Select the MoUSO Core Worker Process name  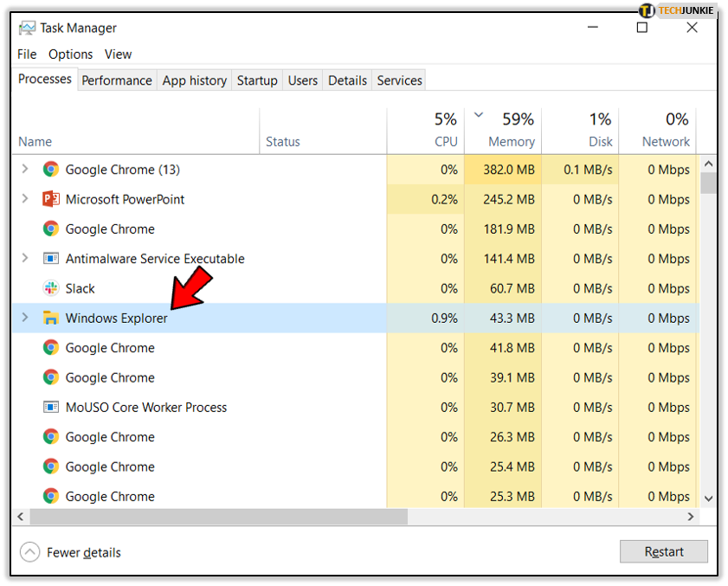(146, 407)
